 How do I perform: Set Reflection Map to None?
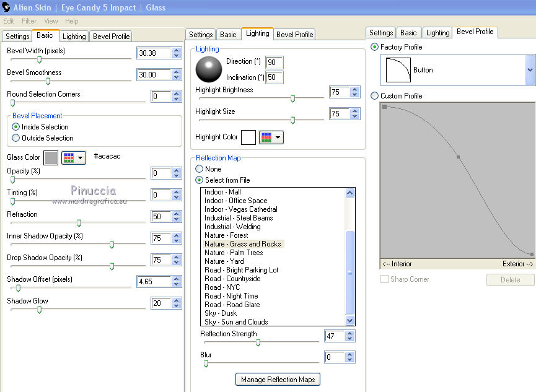tap(200, 169)
